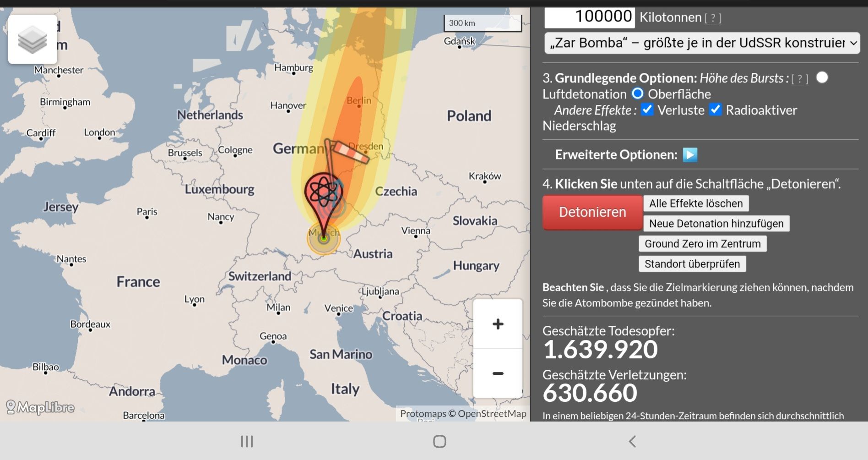Tap the Android home button
The height and width of the screenshot is (460, 868).
click(439, 441)
